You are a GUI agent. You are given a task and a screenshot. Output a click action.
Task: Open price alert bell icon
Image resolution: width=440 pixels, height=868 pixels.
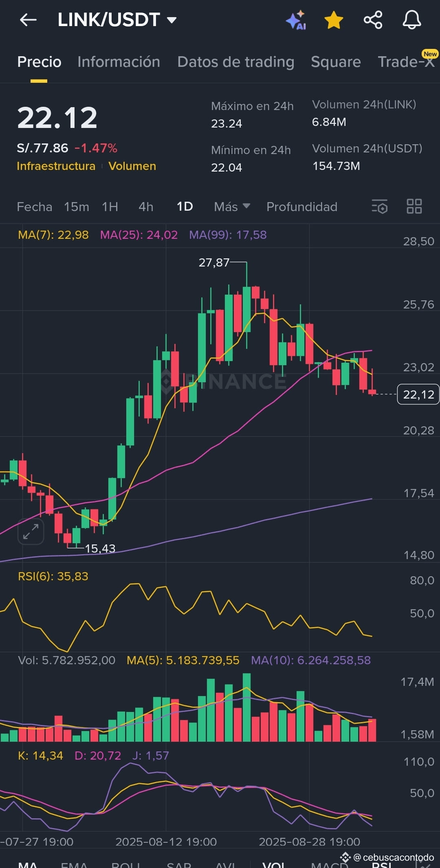tap(412, 20)
